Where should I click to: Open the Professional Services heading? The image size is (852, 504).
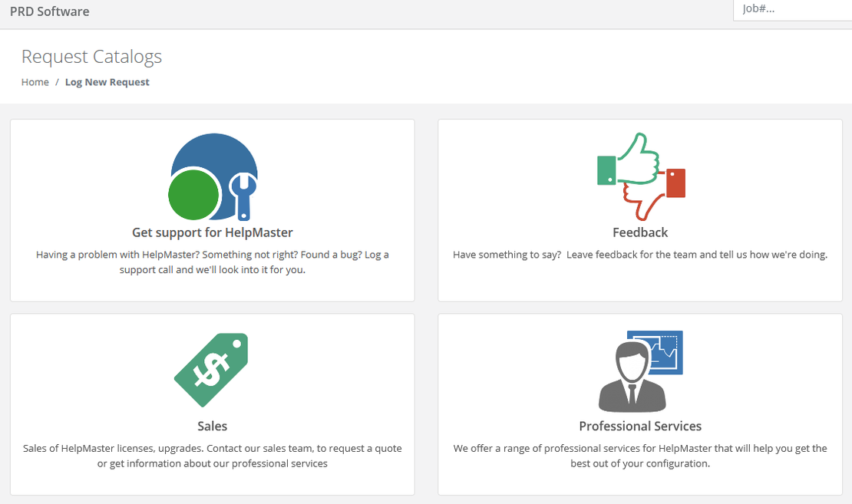coord(640,427)
